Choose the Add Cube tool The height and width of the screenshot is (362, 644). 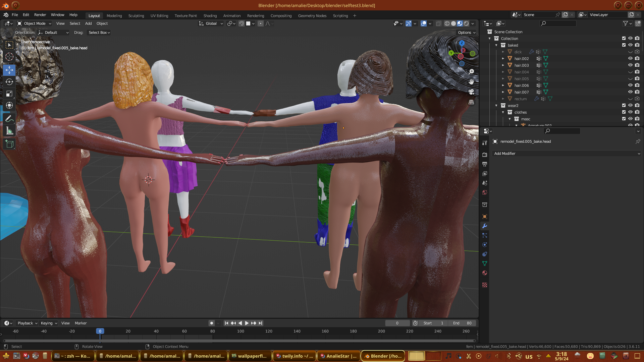point(9,144)
